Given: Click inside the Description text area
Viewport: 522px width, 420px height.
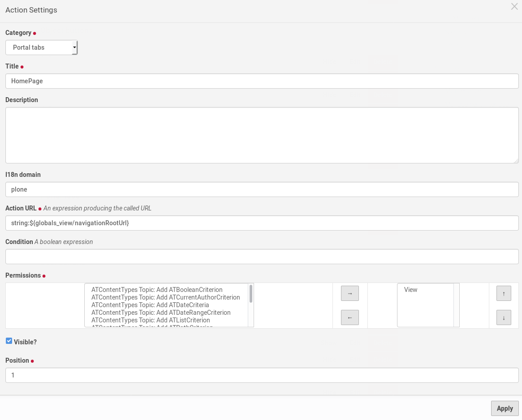Looking at the screenshot, I should click(262, 135).
